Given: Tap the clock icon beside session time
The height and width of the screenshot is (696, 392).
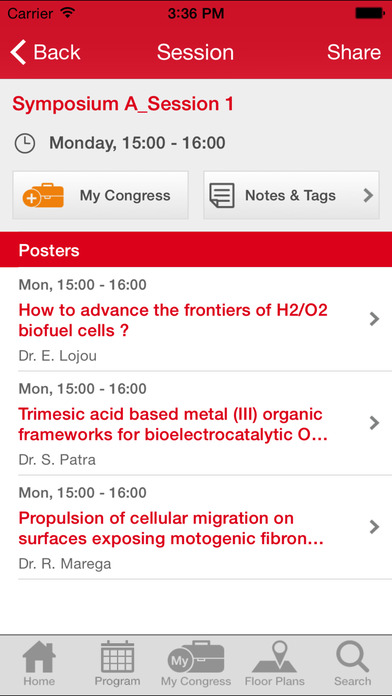Looking at the screenshot, I should 25,143.
